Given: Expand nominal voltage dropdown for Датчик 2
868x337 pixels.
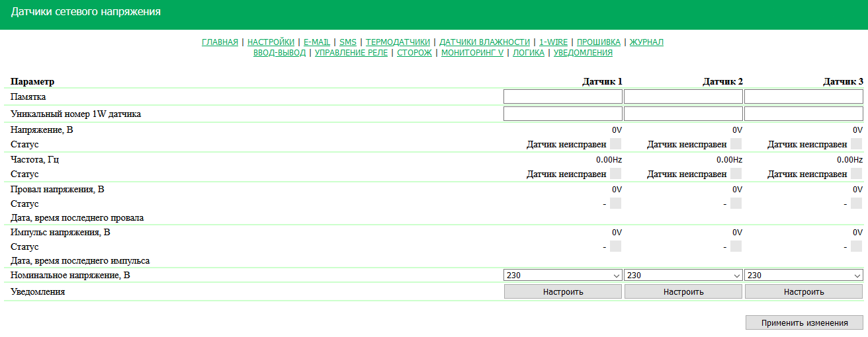Looking at the screenshot, I should point(683,276).
